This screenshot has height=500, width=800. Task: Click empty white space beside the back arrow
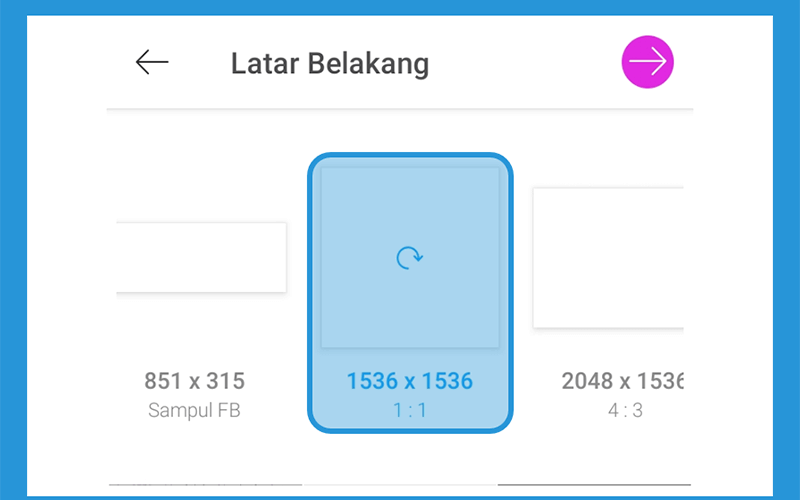(x=199, y=62)
